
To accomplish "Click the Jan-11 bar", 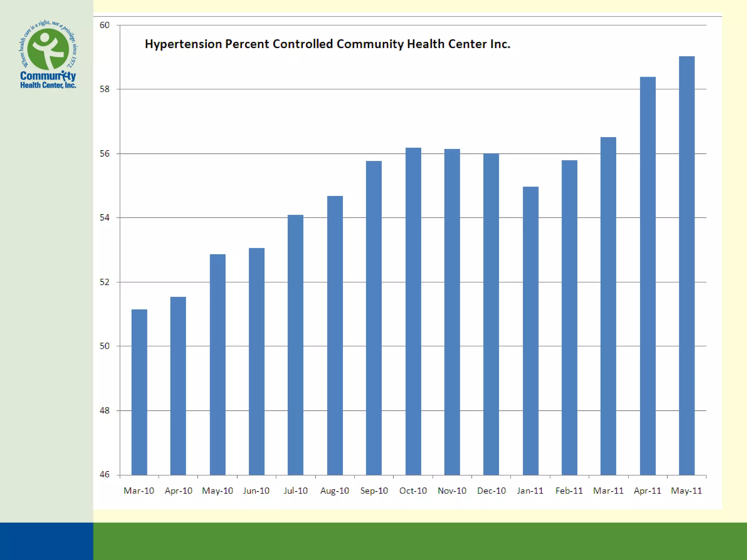I will (530, 331).
